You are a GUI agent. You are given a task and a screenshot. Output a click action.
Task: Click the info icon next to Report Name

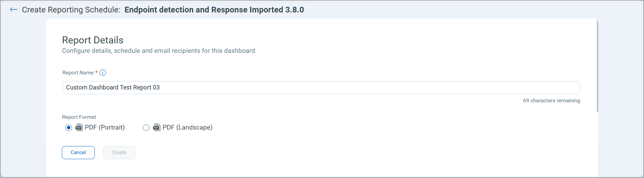[103, 73]
